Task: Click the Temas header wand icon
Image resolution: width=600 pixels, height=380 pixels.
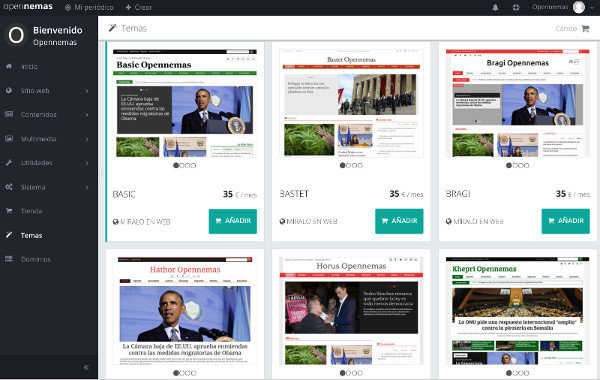Action: (x=112, y=28)
